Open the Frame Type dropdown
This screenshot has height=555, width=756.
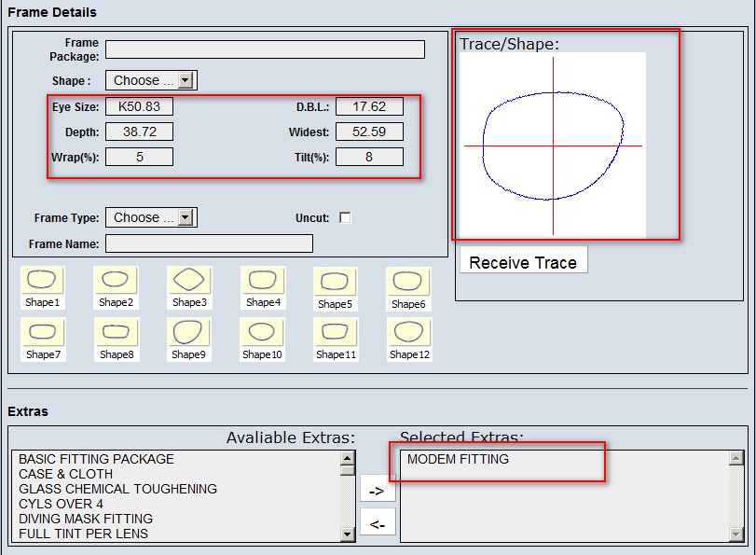tap(151, 217)
